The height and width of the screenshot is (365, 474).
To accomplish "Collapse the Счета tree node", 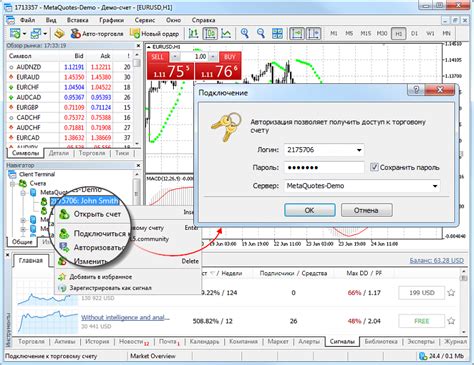I will (x=13, y=184).
